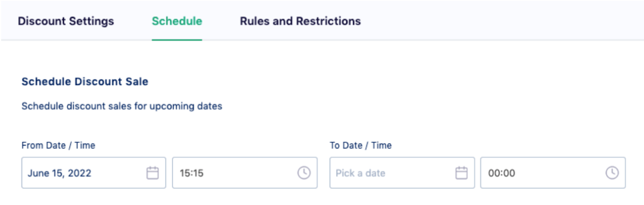
Task: Click the "To Date / Time" label
Action: tap(360, 146)
